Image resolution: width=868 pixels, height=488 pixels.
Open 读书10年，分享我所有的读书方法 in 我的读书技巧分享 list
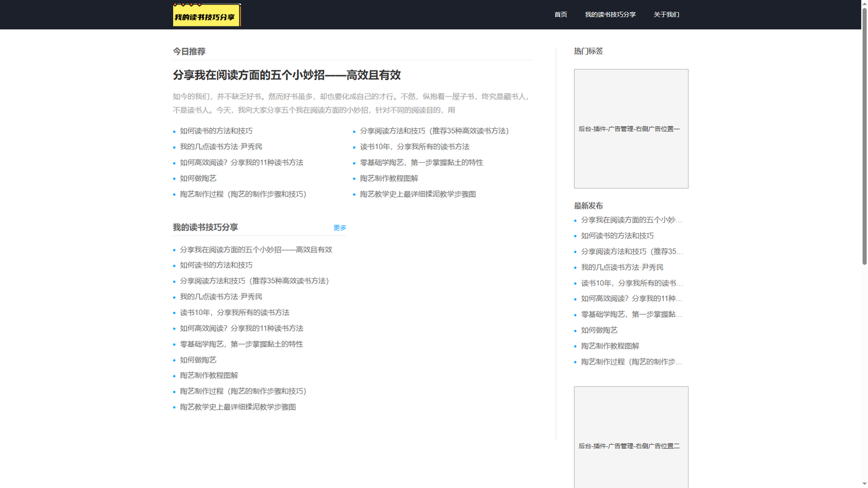pos(234,313)
